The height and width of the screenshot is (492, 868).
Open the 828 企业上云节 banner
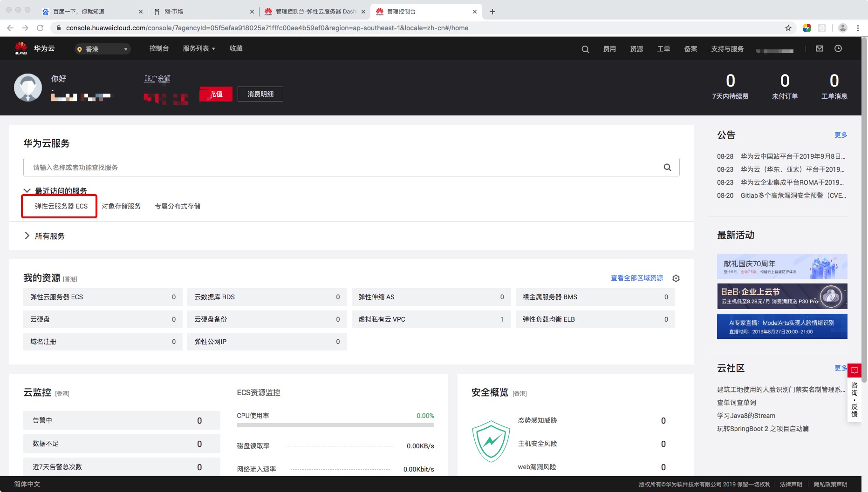point(782,297)
